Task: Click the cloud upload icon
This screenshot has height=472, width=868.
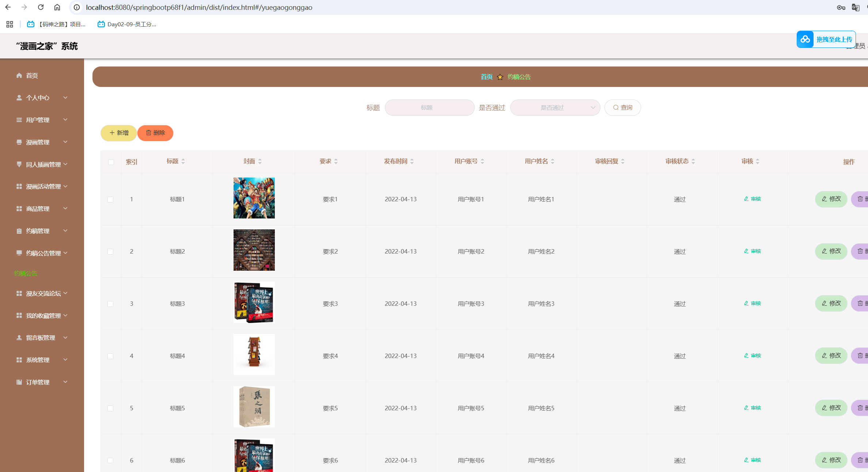Action: [x=805, y=39]
